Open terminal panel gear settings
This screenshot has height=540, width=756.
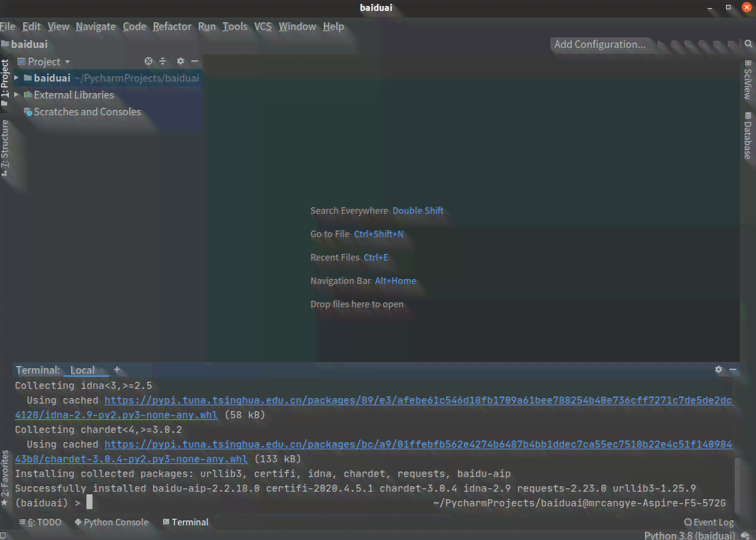718,370
